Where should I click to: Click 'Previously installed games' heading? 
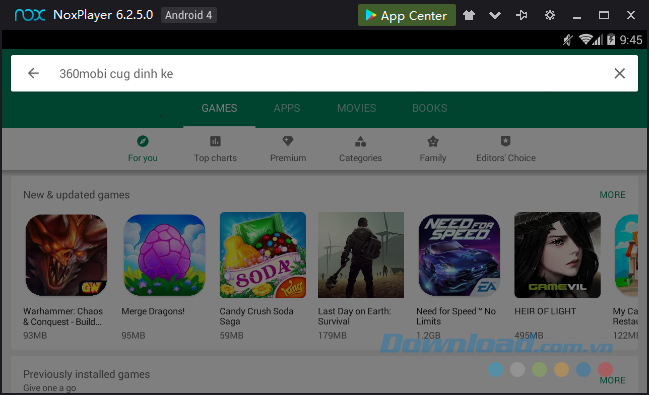tap(87, 374)
